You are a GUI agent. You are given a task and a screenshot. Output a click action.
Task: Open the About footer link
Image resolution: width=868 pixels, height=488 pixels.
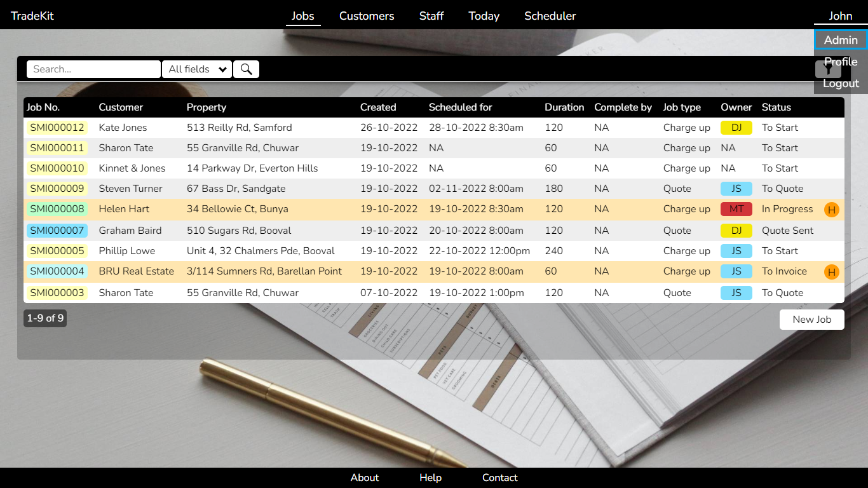[365, 478]
